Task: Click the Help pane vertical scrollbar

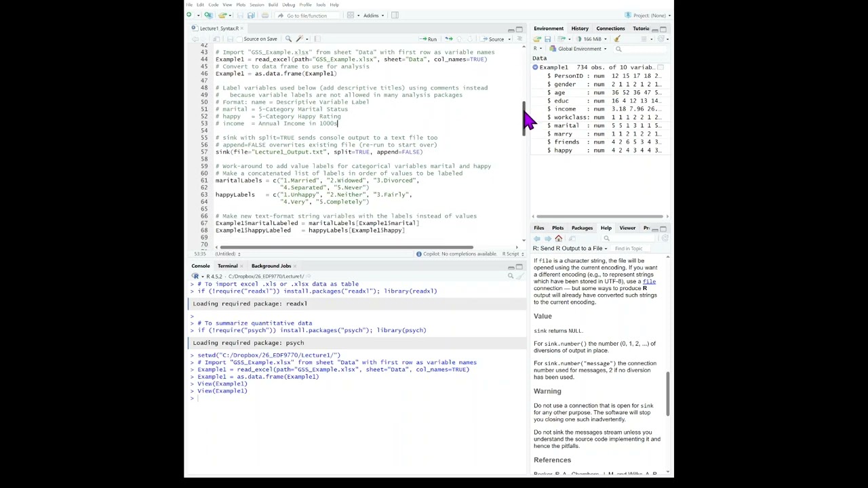Action: click(x=669, y=394)
